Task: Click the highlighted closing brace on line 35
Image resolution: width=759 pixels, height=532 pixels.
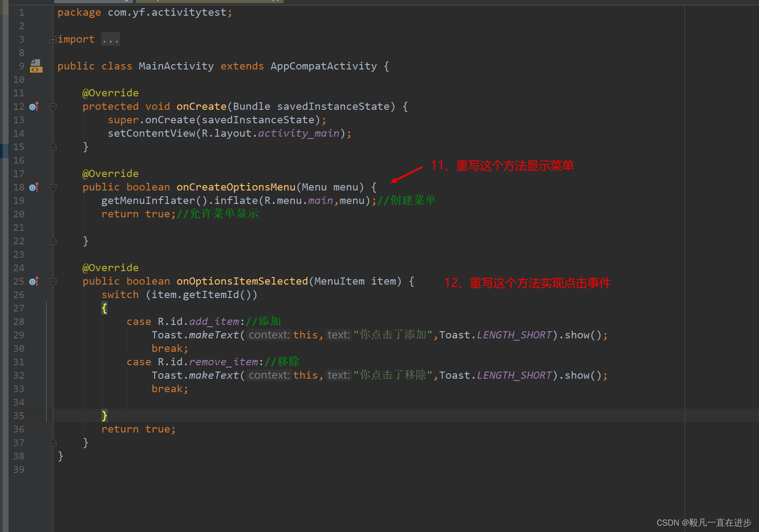Action: 104,416
